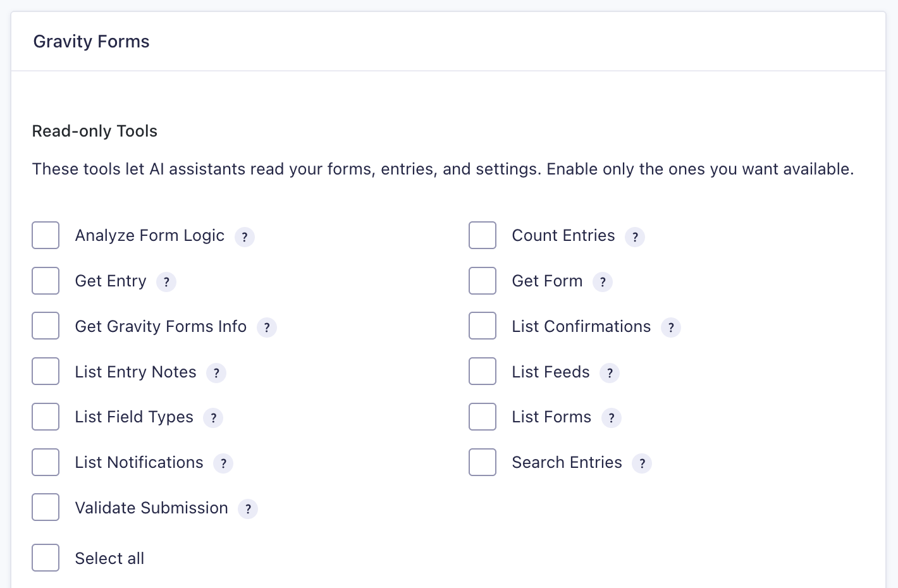898x588 pixels.
Task: Enable the Analyze Form Logic checkbox
Action: pyautogui.click(x=46, y=235)
